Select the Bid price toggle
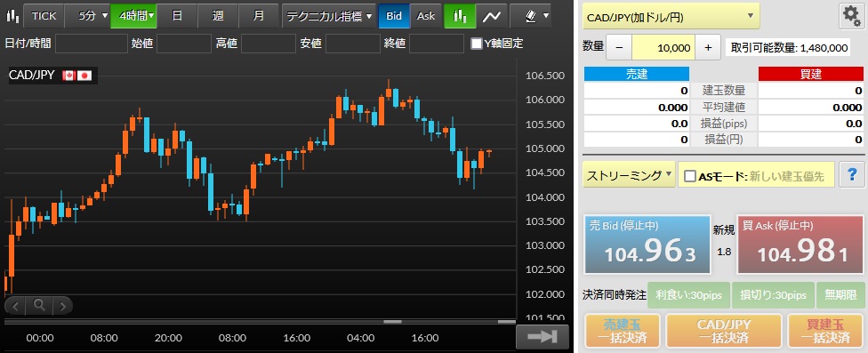Viewport: 868px width, 353px height. click(394, 16)
